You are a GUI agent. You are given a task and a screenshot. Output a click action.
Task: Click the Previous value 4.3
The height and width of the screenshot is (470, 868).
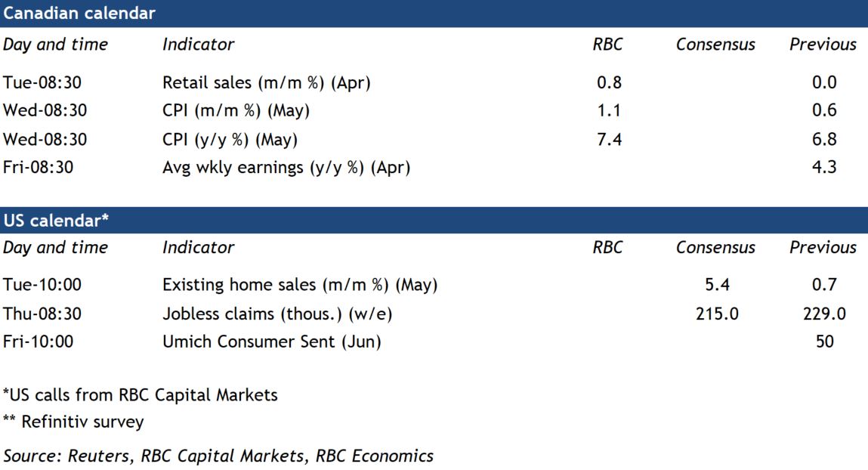tap(824, 168)
